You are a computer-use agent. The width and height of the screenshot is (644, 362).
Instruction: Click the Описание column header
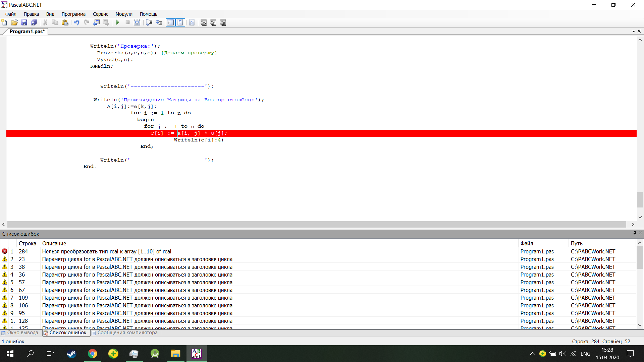coord(54,243)
